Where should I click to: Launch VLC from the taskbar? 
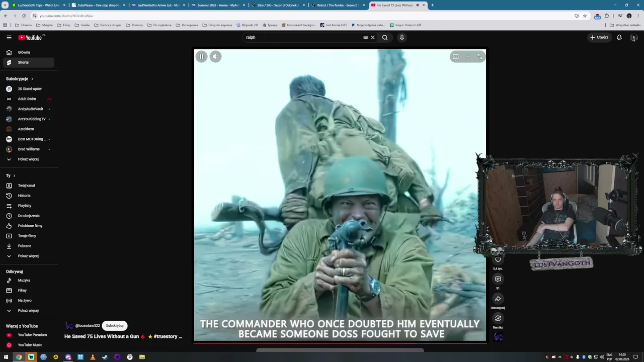93,357
